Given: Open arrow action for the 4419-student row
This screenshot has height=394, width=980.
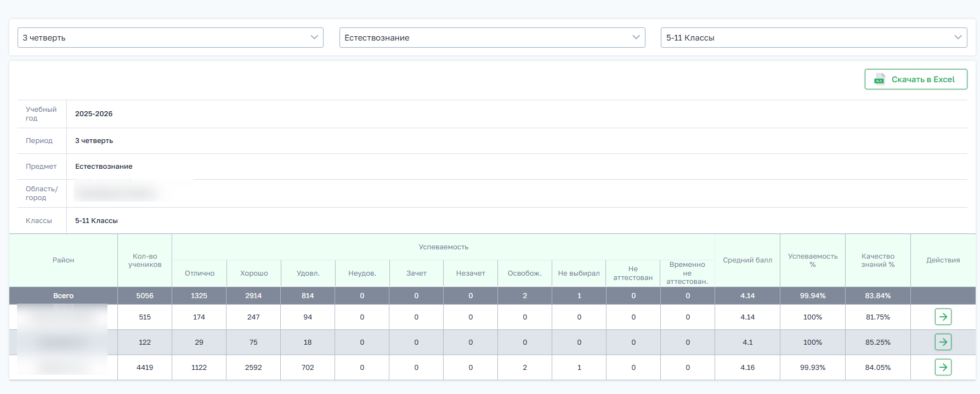Looking at the screenshot, I should click(x=943, y=367).
